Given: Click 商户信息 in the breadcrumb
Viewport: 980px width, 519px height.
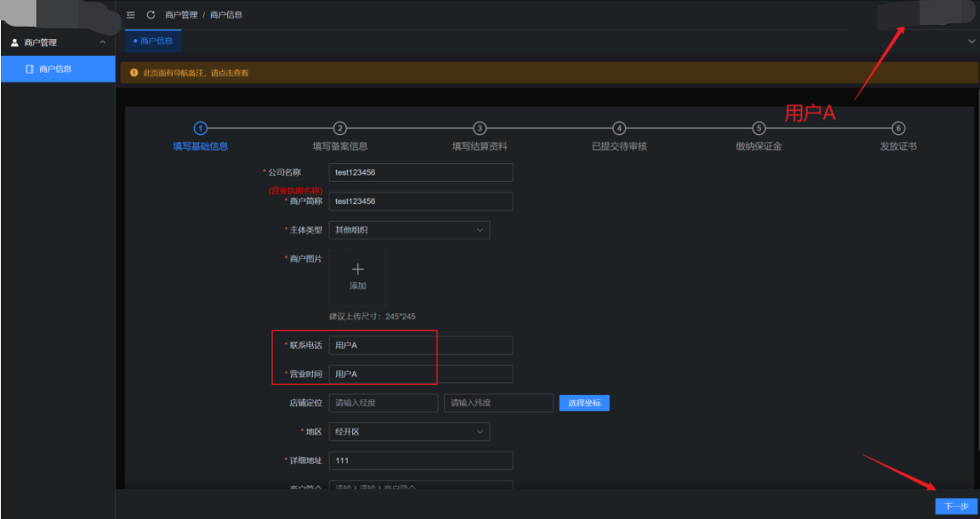Looking at the screenshot, I should click(x=226, y=15).
